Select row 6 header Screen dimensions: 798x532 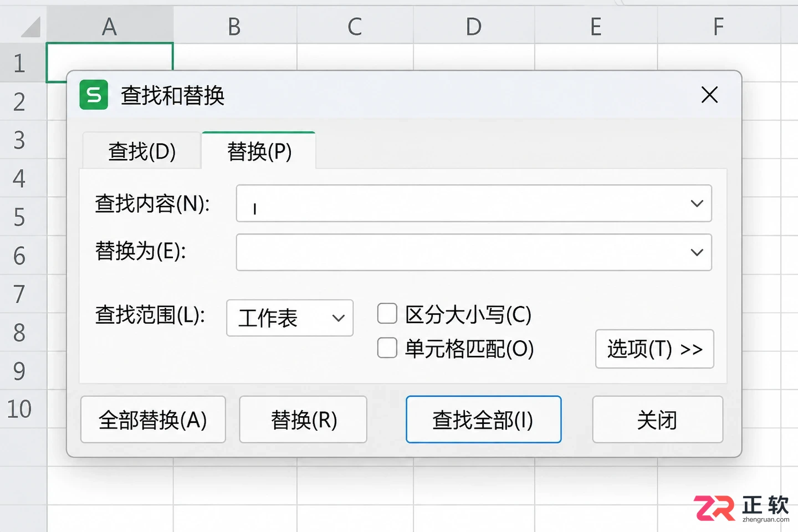coord(22,255)
